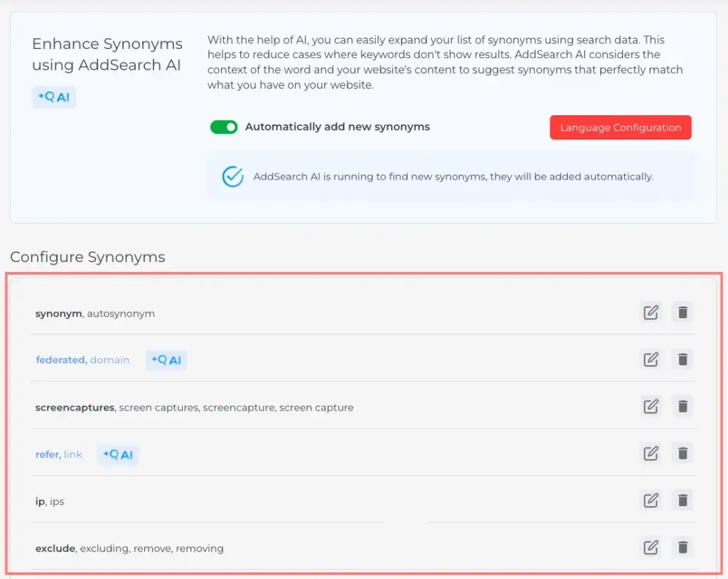The height and width of the screenshot is (579, 728).
Task: Edit the synonym, autosynonym entry
Action: click(x=651, y=313)
